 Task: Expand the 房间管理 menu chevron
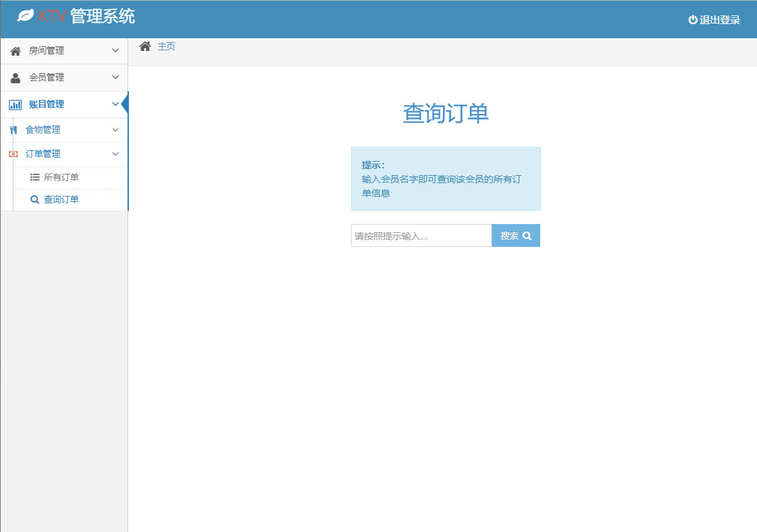(115, 51)
